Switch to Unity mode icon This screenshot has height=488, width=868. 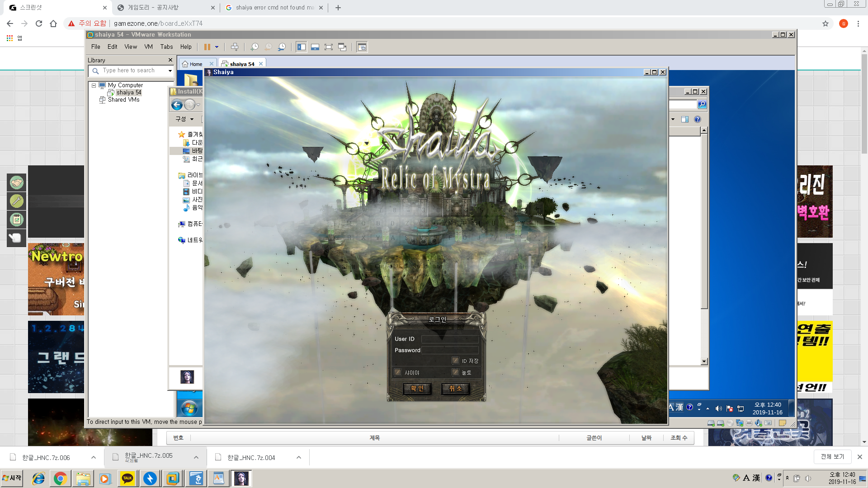point(342,47)
